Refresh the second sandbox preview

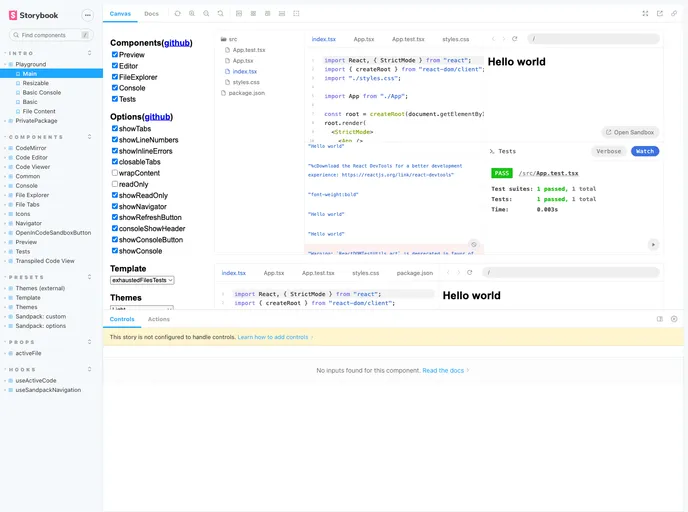point(469,272)
